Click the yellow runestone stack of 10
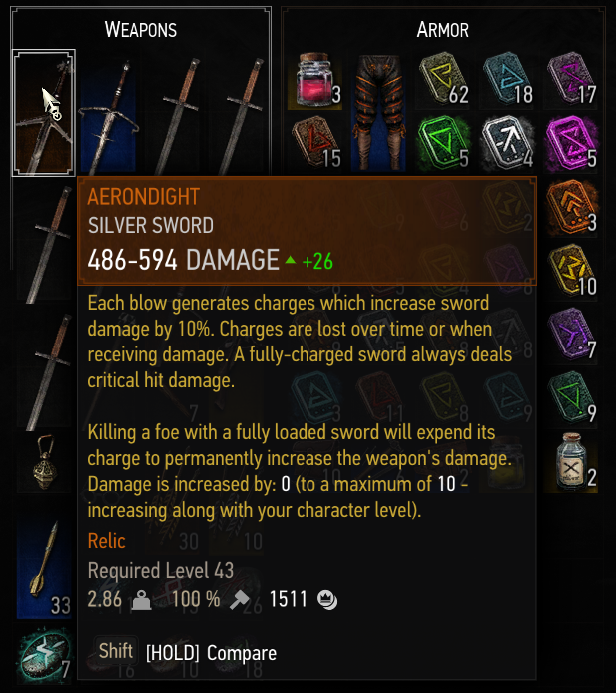Viewport: 616px width, 693px height. coord(571,272)
